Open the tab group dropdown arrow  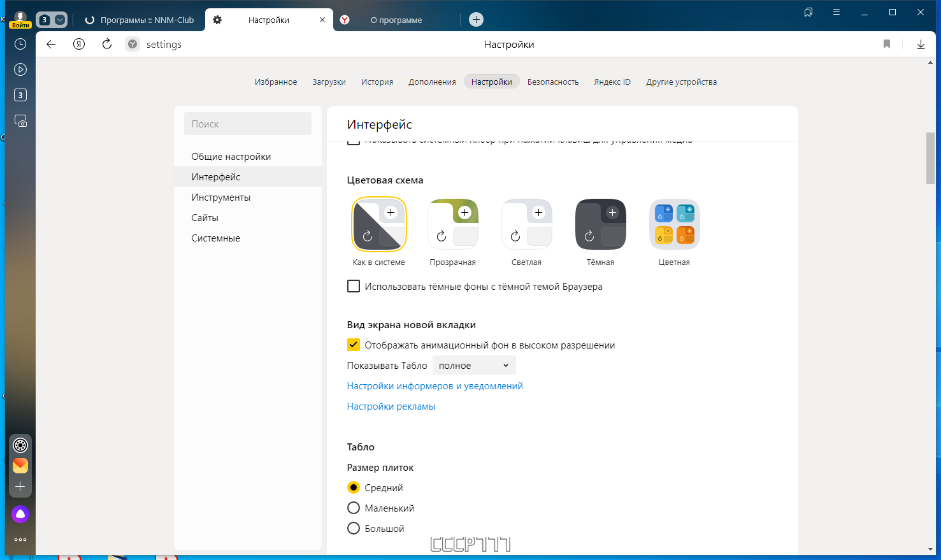60,20
